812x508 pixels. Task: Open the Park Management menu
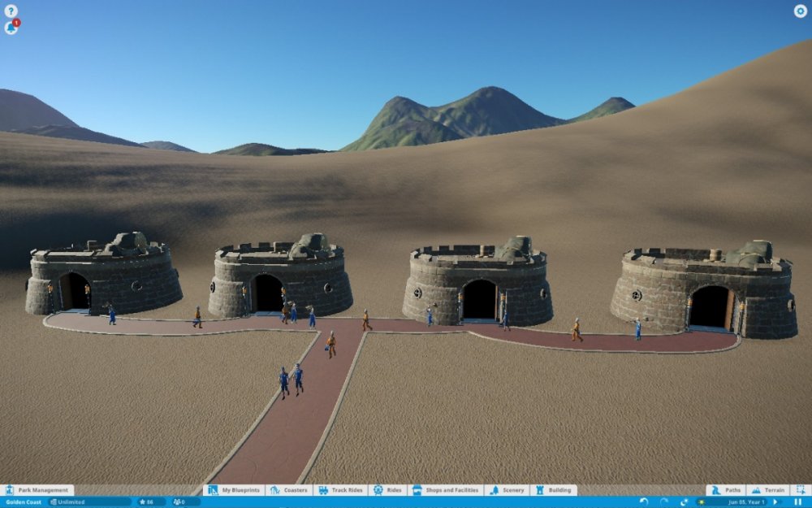click(x=38, y=490)
